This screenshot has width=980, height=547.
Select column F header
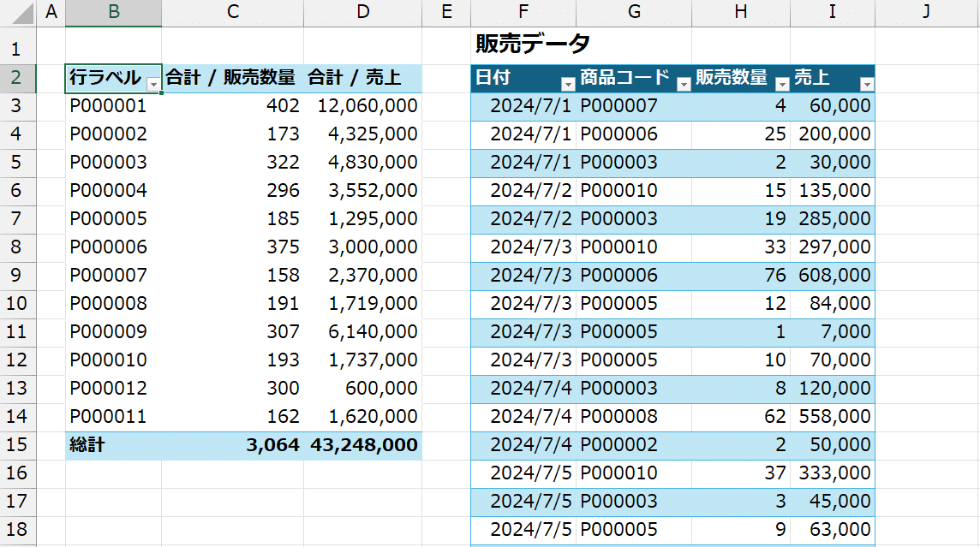tap(523, 12)
